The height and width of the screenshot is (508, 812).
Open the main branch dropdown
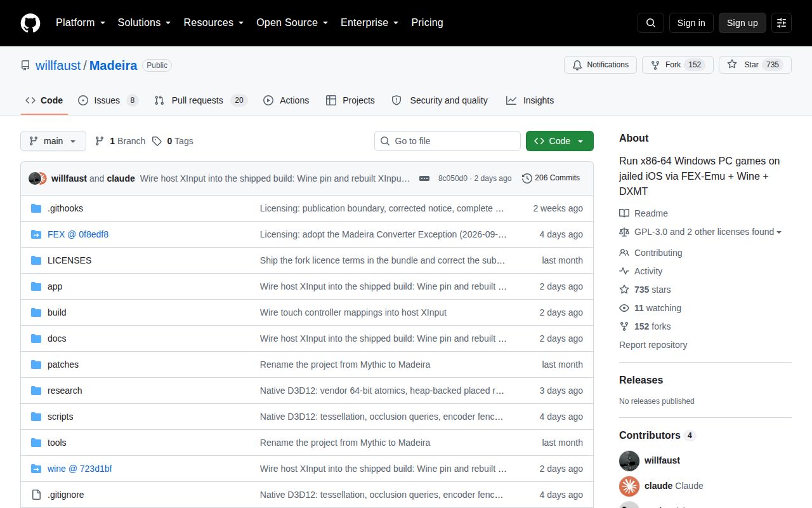point(53,141)
